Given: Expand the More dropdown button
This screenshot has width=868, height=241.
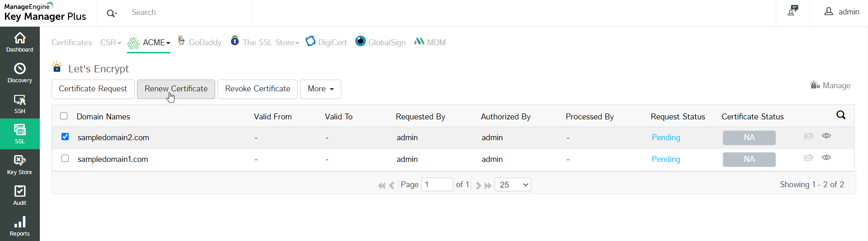Looking at the screenshot, I should pos(321,89).
